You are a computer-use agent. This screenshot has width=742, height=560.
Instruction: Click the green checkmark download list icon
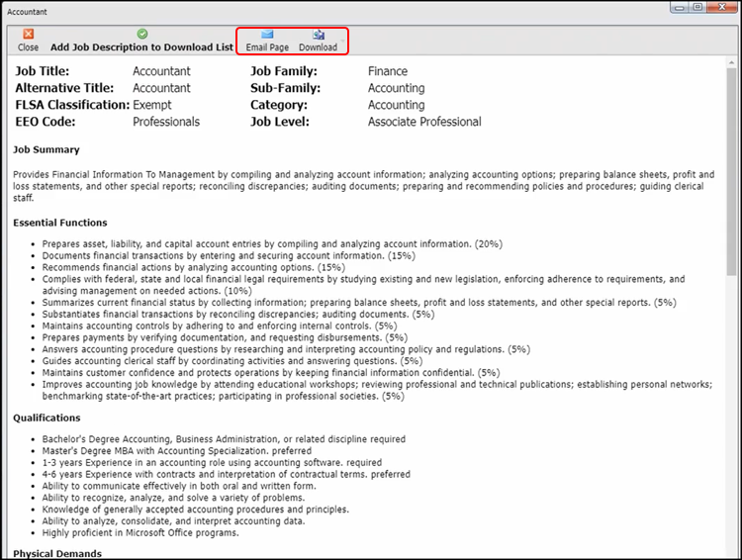[x=142, y=34]
